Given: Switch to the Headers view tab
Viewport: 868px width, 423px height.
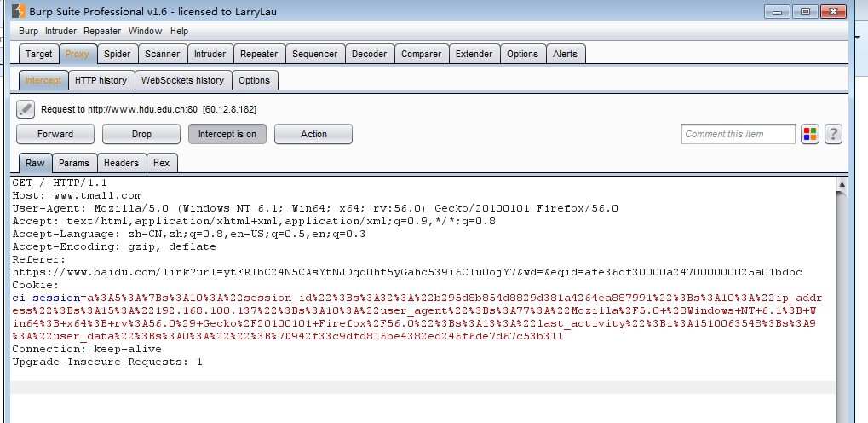Looking at the screenshot, I should [121, 163].
